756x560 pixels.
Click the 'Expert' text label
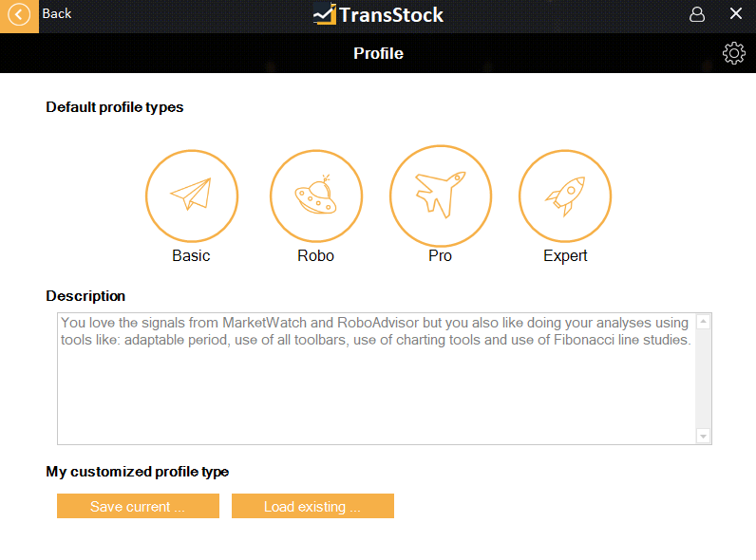(565, 255)
